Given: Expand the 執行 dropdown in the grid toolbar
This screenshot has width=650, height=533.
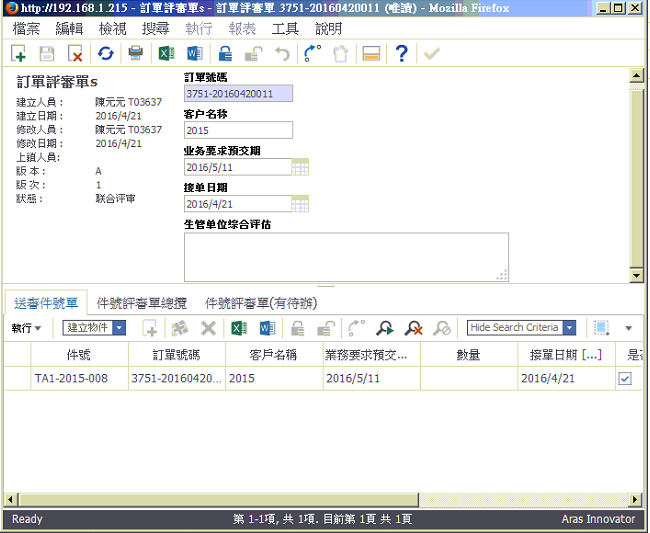Looking at the screenshot, I should tap(26, 328).
